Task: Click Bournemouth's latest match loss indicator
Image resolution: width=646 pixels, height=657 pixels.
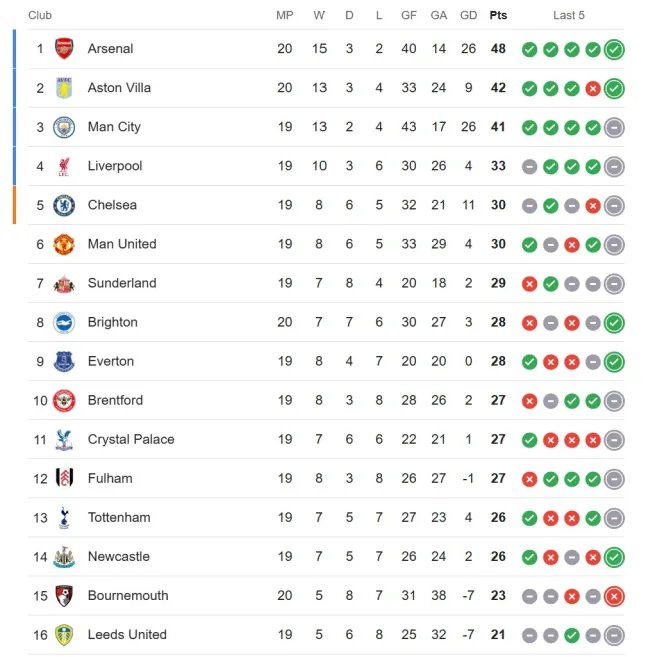Action: tap(614, 596)
